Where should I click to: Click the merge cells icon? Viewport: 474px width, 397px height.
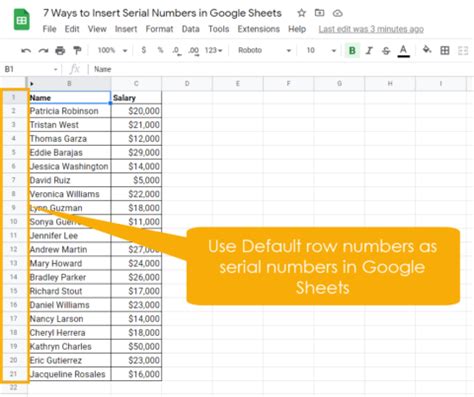(x=463, y=51)
